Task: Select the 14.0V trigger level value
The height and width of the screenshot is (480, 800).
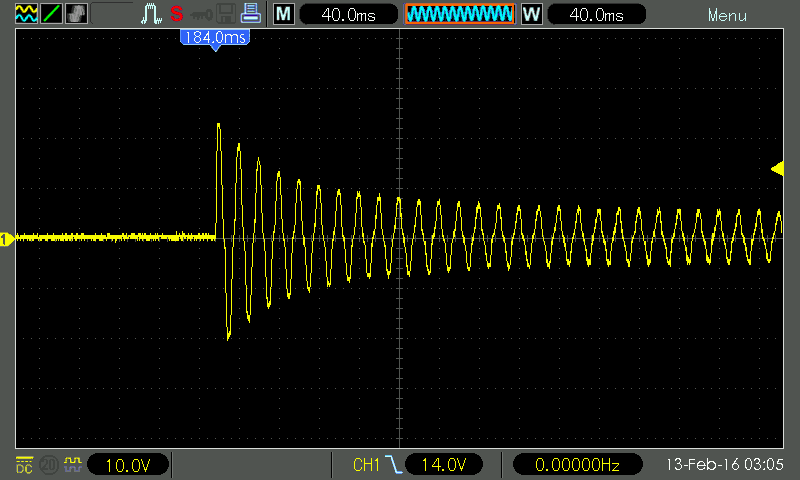Action: 444,465
